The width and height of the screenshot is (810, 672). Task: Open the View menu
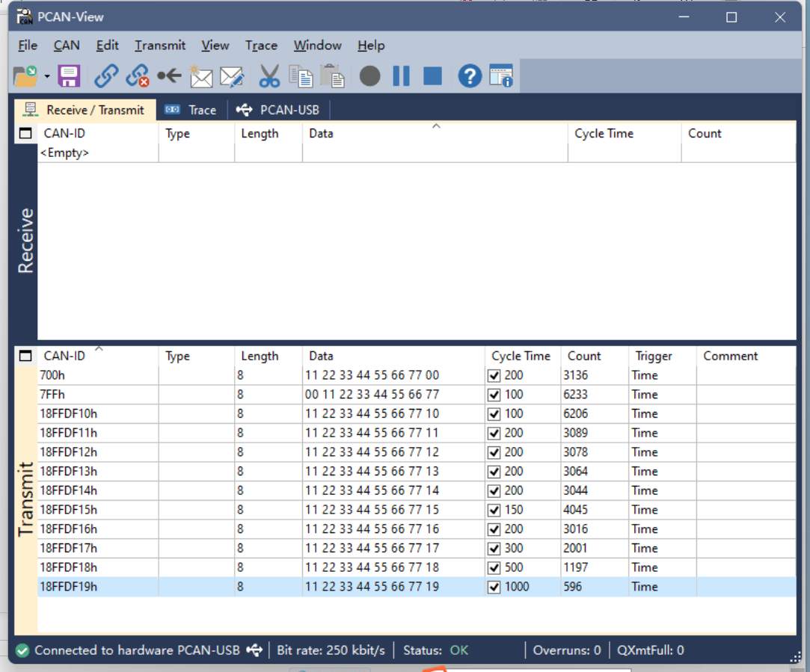pyautogui.click(x=215, y=46)
